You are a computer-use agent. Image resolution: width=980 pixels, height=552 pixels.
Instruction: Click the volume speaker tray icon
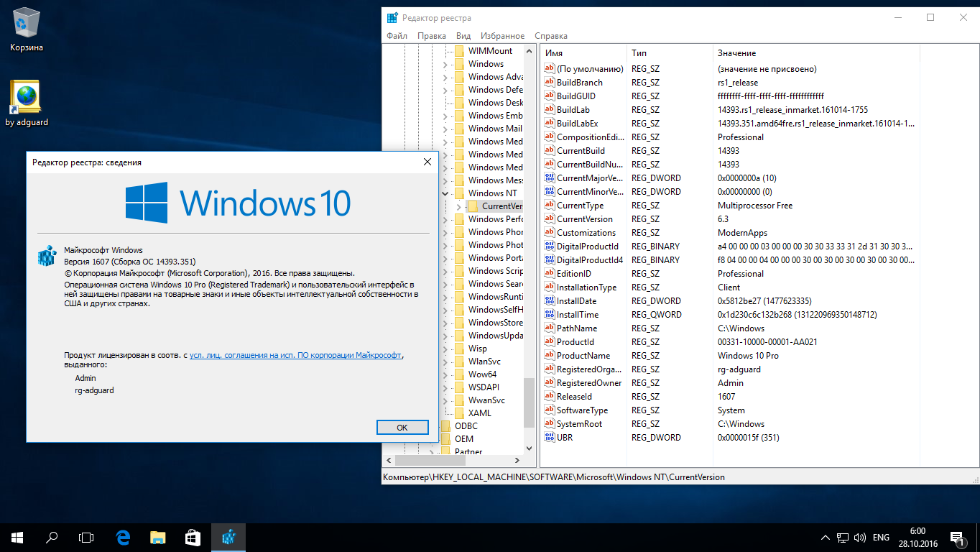860,538
